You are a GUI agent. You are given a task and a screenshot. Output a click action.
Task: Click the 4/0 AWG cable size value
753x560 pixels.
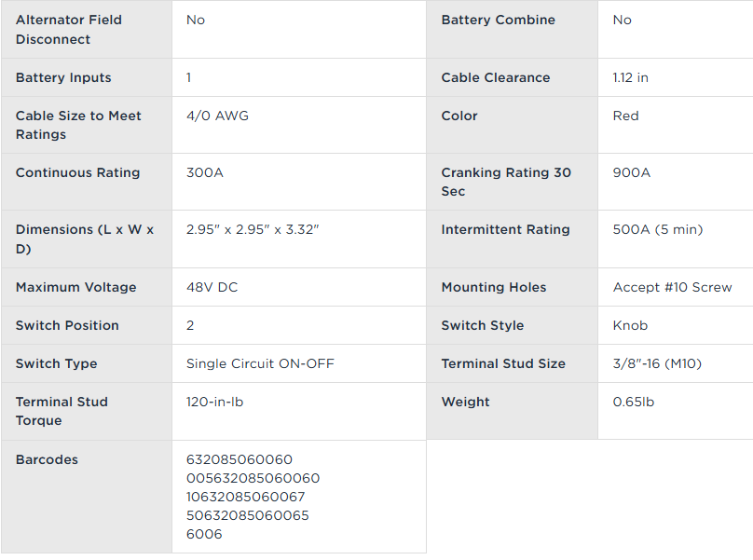pos(217,116)
